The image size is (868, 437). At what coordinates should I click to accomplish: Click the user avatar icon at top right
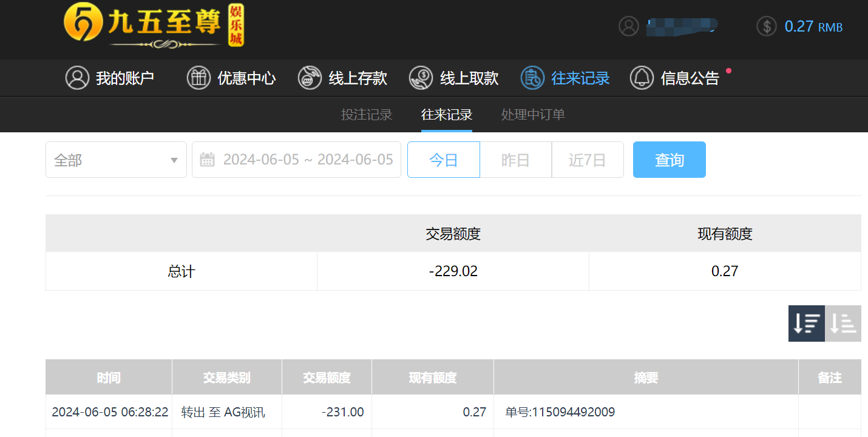coord(629,27)
